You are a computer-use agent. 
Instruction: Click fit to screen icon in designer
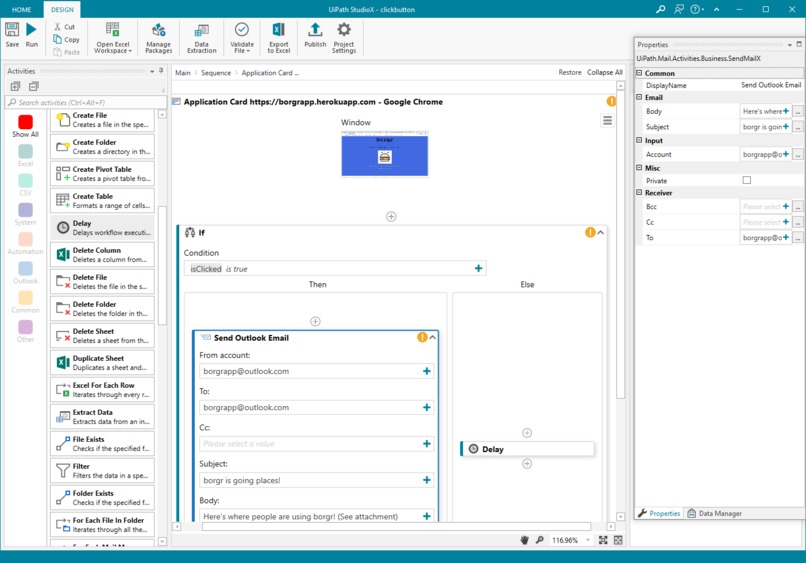603,540
